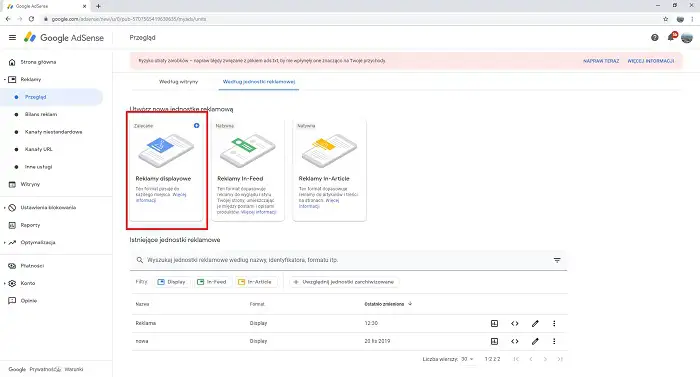This screenshot has height=377, width=700.
Task: Open Więcej informacji link in In-Article card
Action: tap(319, 203)
